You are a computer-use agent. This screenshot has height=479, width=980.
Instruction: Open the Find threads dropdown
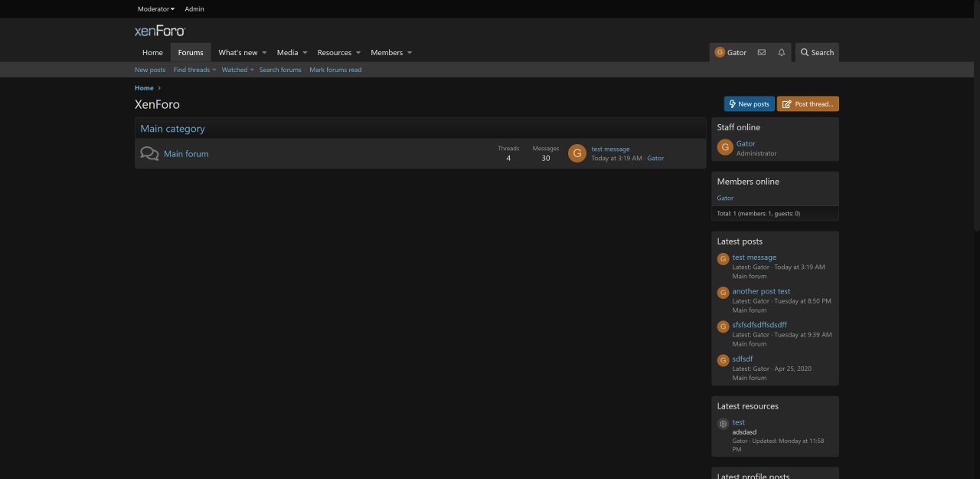194,70
